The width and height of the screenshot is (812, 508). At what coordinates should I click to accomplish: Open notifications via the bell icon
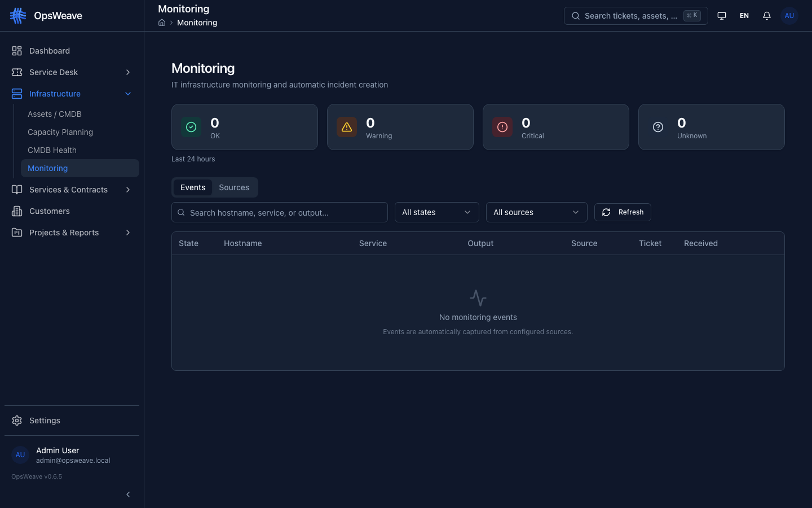(766, 15)
